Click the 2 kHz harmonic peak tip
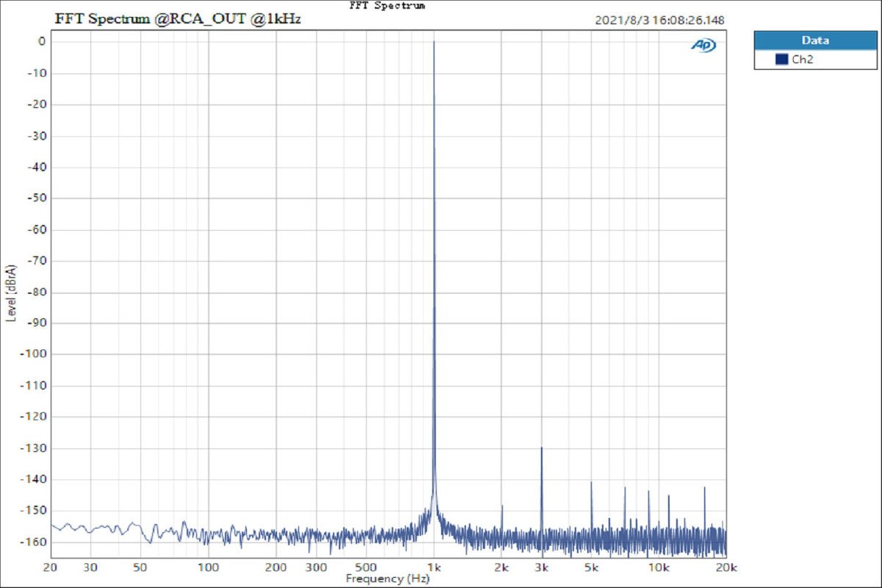The height and width of the screenshot is (588, 882). pos(502,506)
